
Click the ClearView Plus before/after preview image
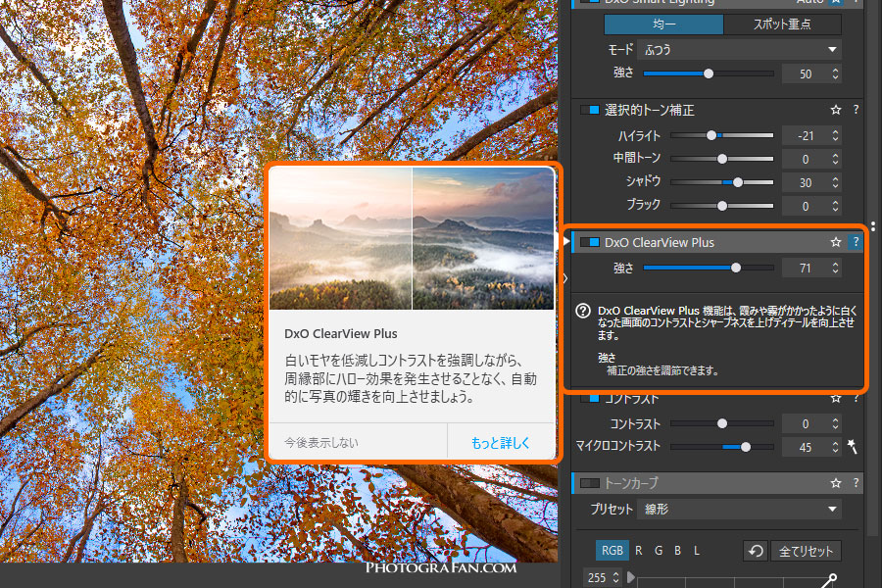(x=412, y=238)
